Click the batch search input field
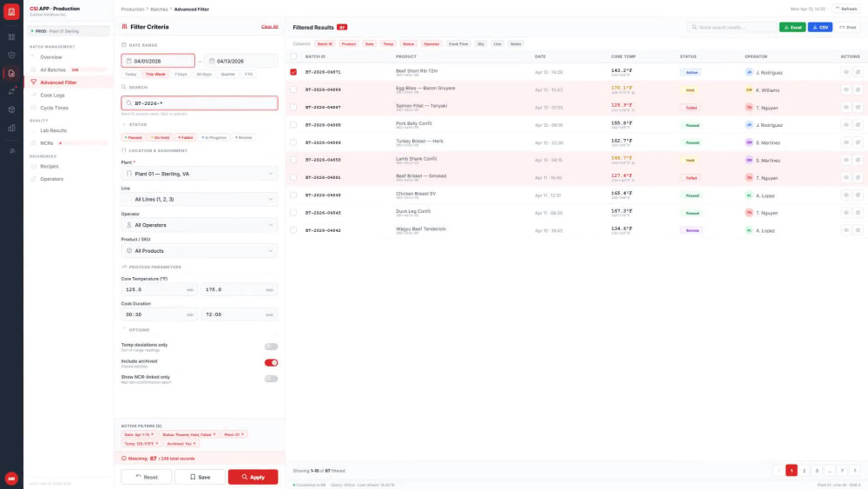 200,103
